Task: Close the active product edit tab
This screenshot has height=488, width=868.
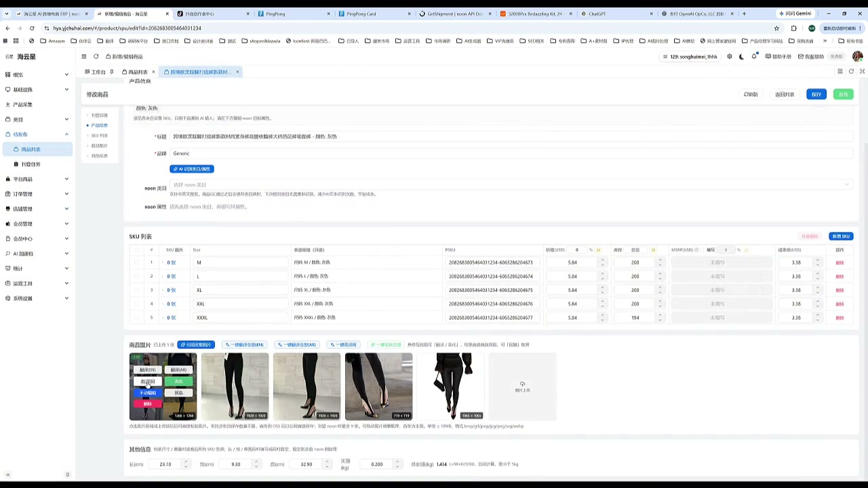Action: tap(237, 72)
